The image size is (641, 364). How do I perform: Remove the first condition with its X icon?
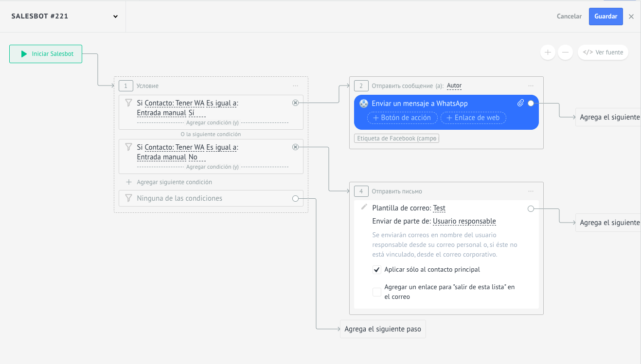295,103
